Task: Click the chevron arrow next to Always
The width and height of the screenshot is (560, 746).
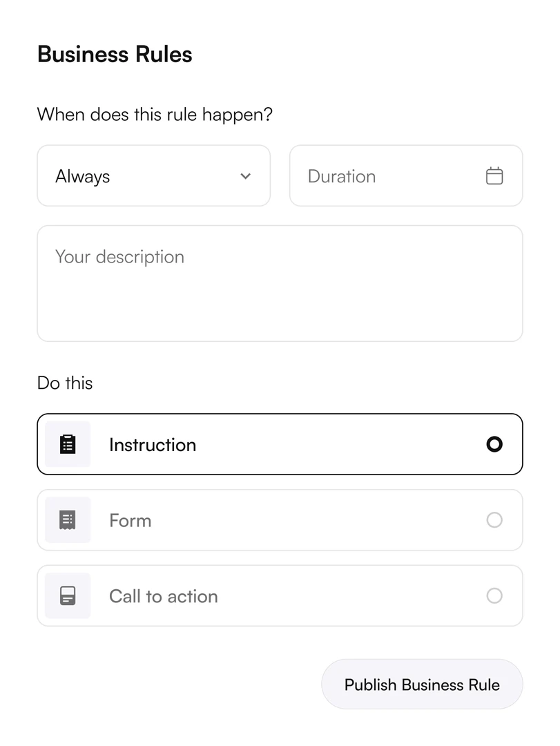Action: [245, 176]
